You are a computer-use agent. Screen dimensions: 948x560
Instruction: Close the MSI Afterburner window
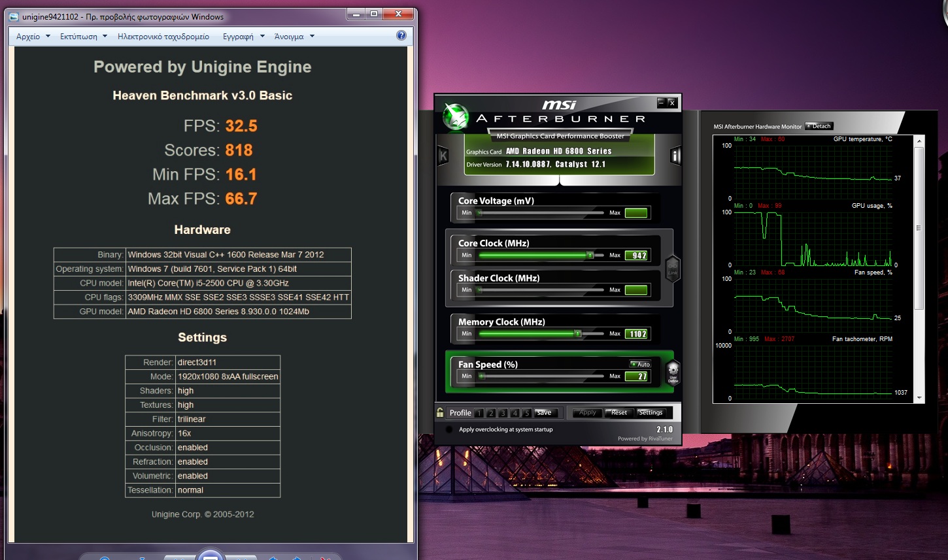tap(672, 103)
